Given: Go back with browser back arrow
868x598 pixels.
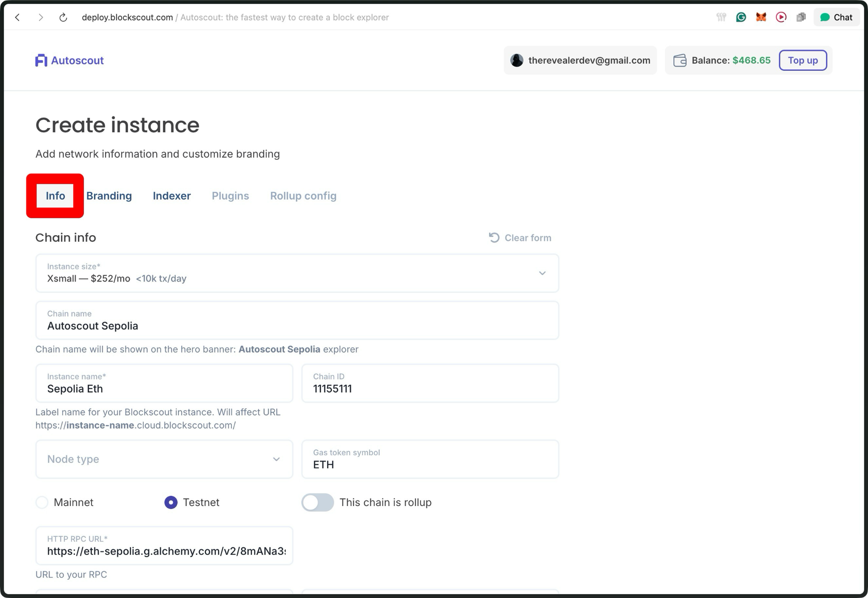Looking at the screenshot, I should tap(17, 17).
